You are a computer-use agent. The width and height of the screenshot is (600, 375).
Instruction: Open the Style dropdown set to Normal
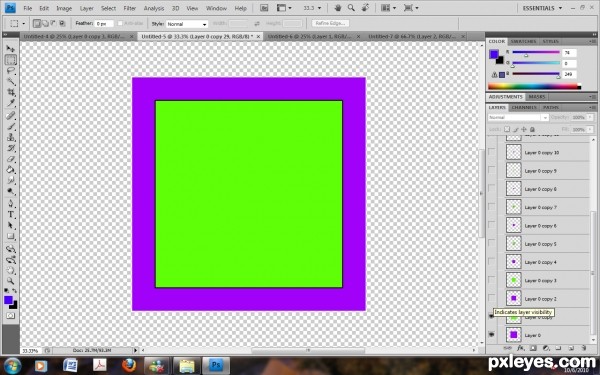pos(187,24)
